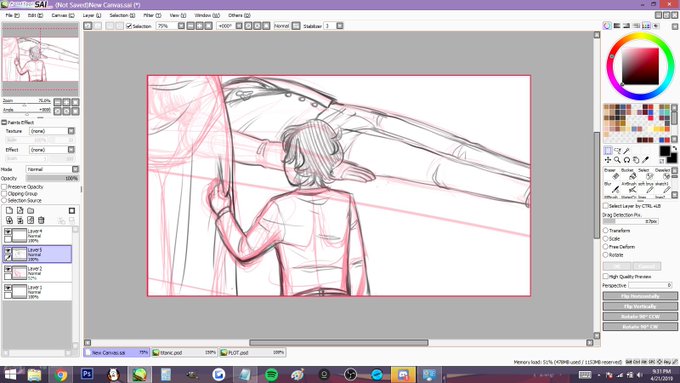Enable Selection Source option
This screenshot has width=680, height=383.
[4, 200]
